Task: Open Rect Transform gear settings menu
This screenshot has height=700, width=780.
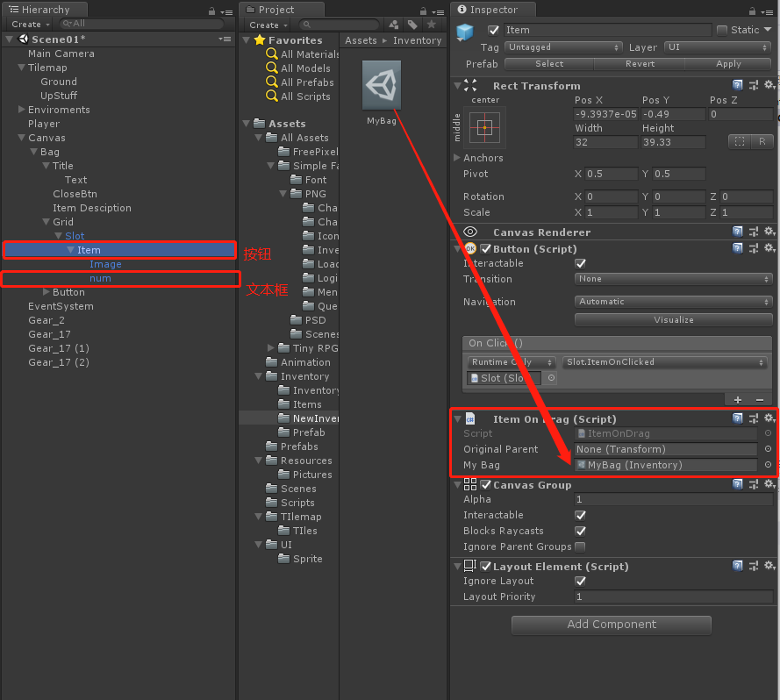Action: tap(769, 85)
